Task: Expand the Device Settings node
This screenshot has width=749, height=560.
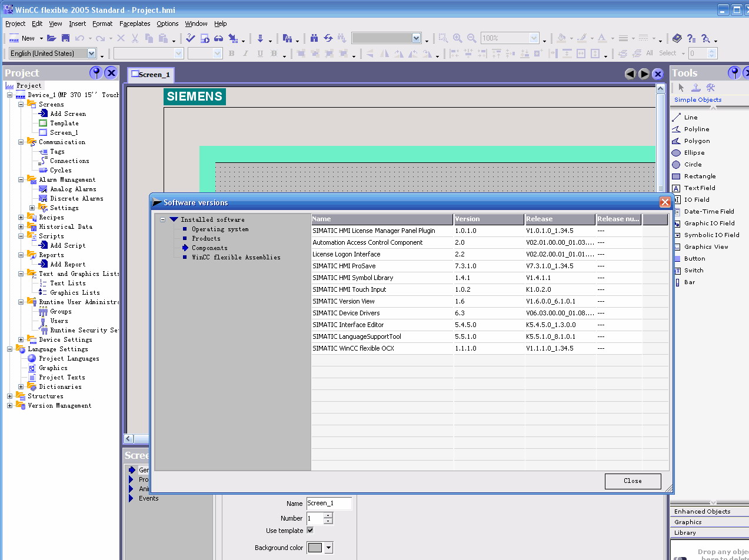Action: click(x=21, y=340)
